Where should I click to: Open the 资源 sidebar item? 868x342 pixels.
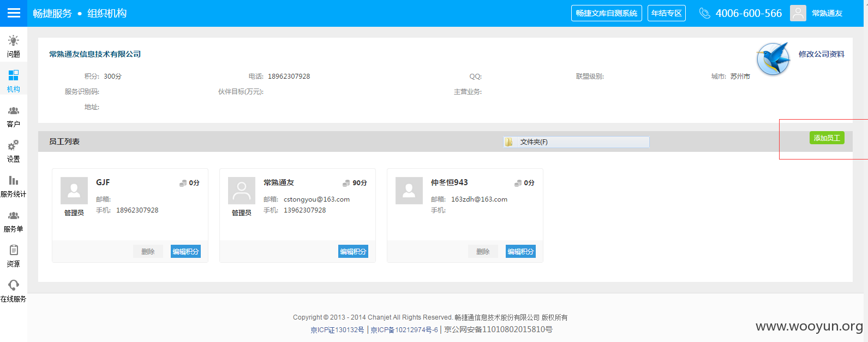[14, 256]
